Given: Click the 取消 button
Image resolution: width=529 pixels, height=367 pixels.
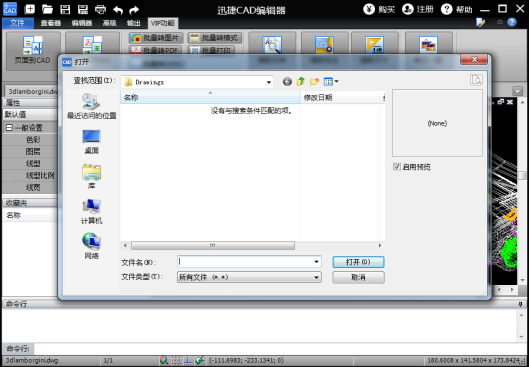Looking at the screenshot, I should (x=358, y=278).
